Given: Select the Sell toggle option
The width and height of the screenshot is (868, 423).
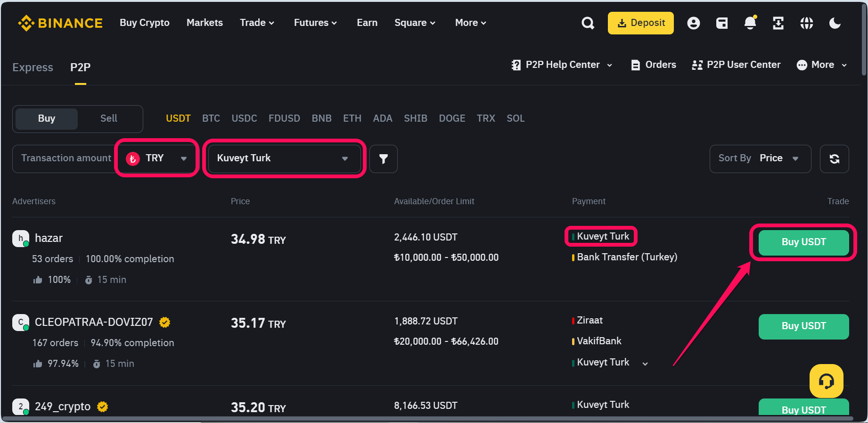Looking at the screenshot, I should coord(109,118).
